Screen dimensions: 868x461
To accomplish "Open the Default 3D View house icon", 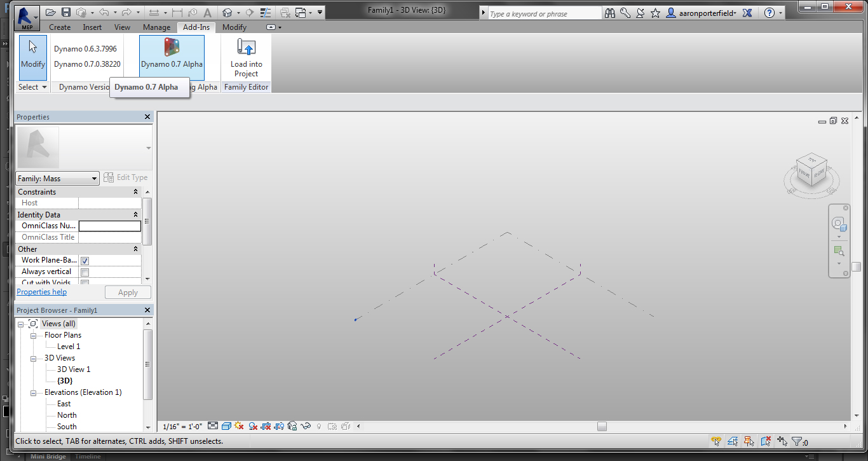I will [x=227, y=13].
